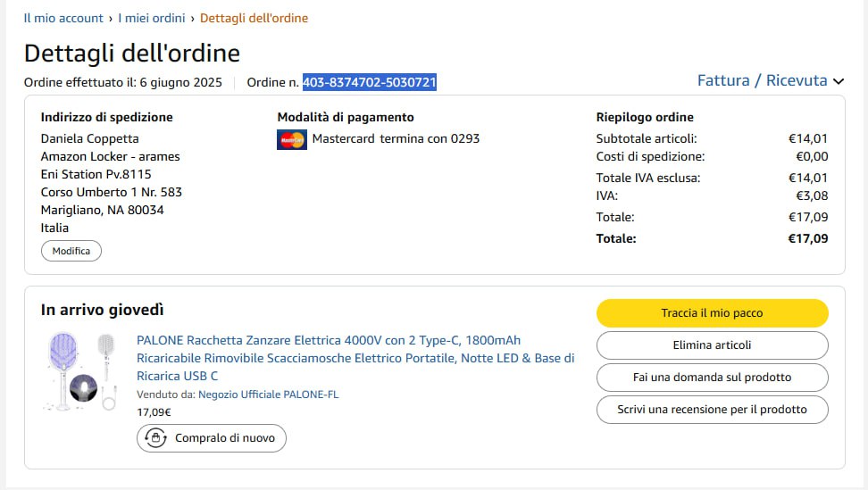The width and height of the screenshot is (868, 490).
Task: Click the In arrivo giovedì heading
Action: coord(103,311)
